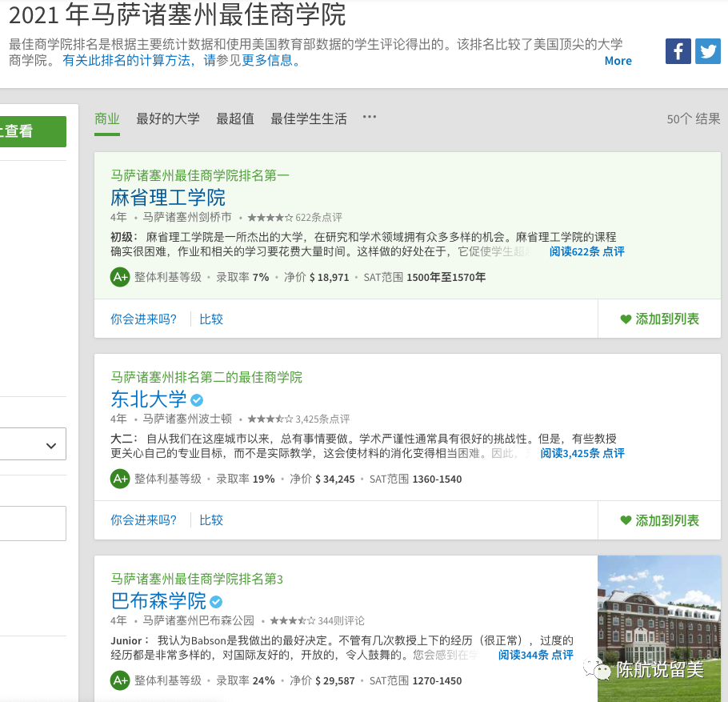
Task: Click page heading 2021 年马萨诸塞州最佳商学院
Action: coord(177,15)
